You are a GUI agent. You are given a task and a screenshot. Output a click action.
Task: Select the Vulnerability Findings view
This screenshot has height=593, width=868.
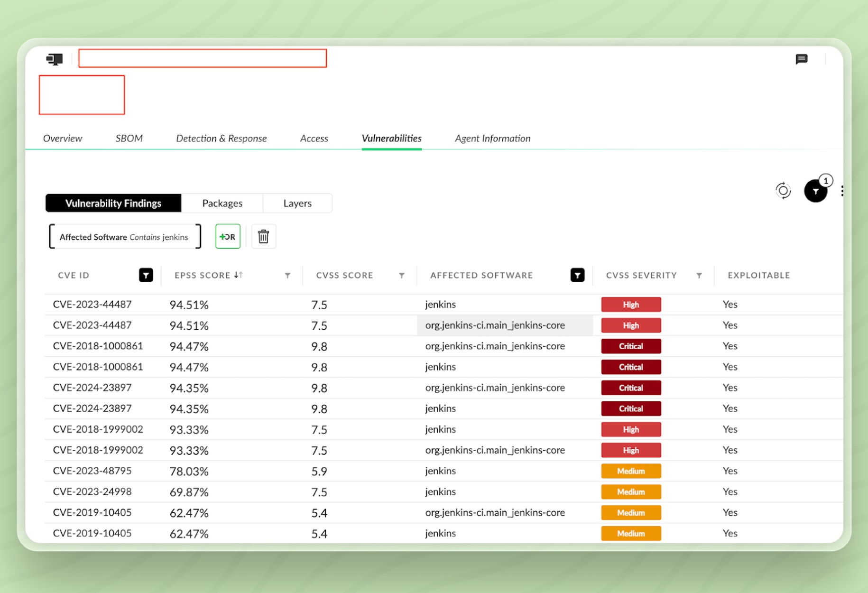tap(113, 203)
